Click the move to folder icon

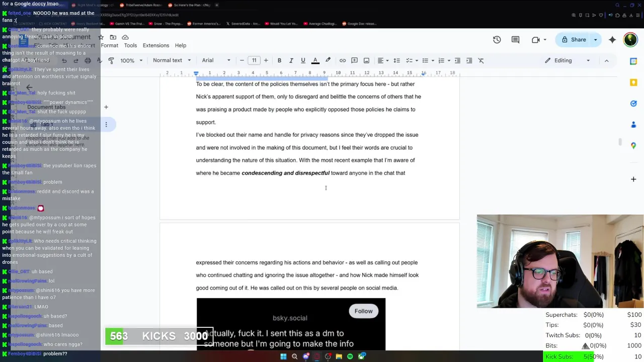(x=113, y=37)
